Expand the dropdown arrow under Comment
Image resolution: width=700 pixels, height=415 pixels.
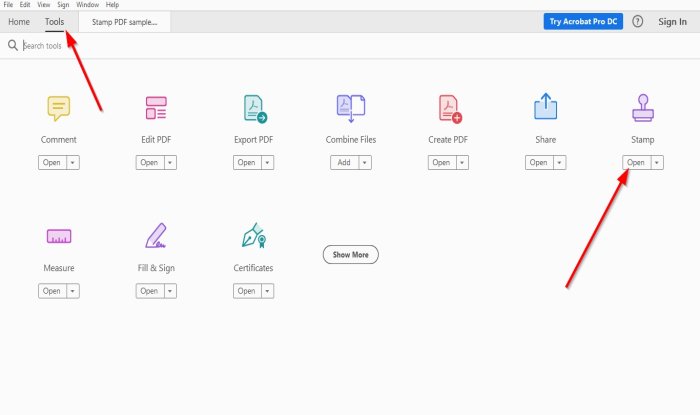click(73, 162)
